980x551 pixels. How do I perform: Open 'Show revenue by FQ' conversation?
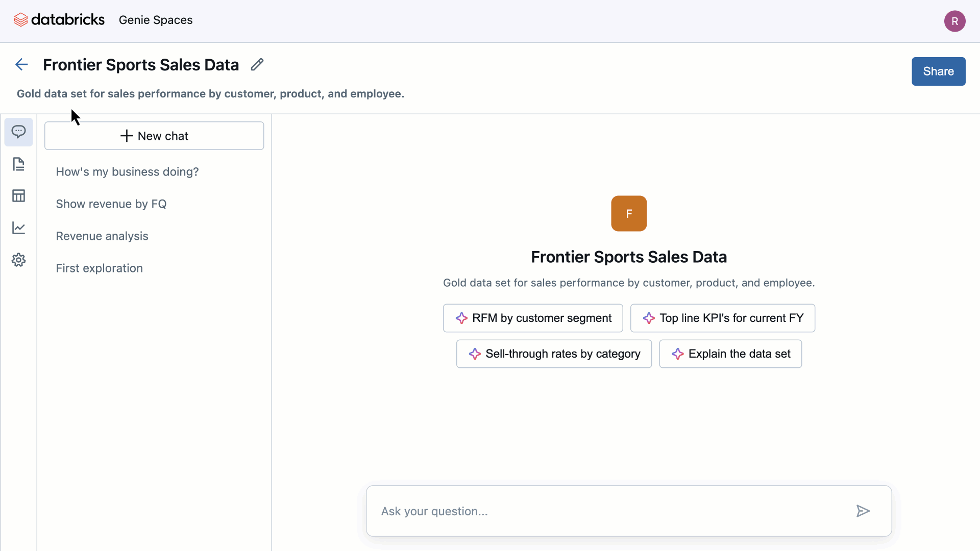(x=111, y=204)
